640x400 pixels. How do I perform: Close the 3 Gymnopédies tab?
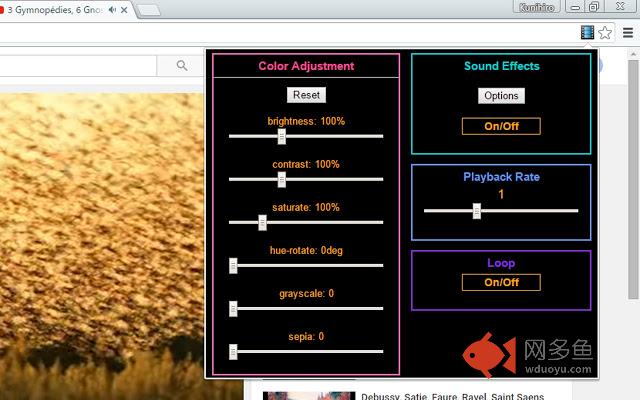124,10
